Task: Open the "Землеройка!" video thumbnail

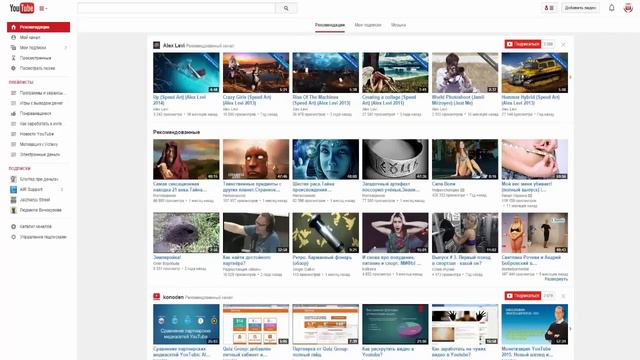Action: point(186,233)
